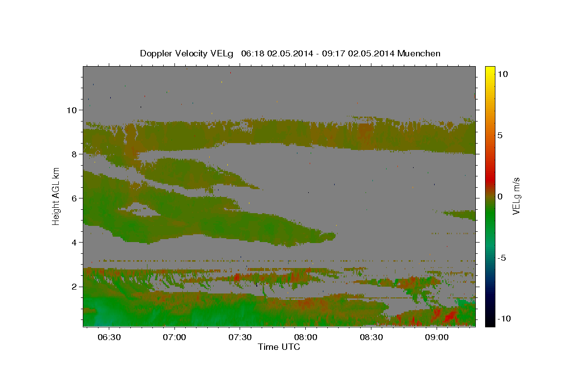Click the 'Height AGL km' axis label
This screenshot has width=588, height=392.
tap(56, 196)
